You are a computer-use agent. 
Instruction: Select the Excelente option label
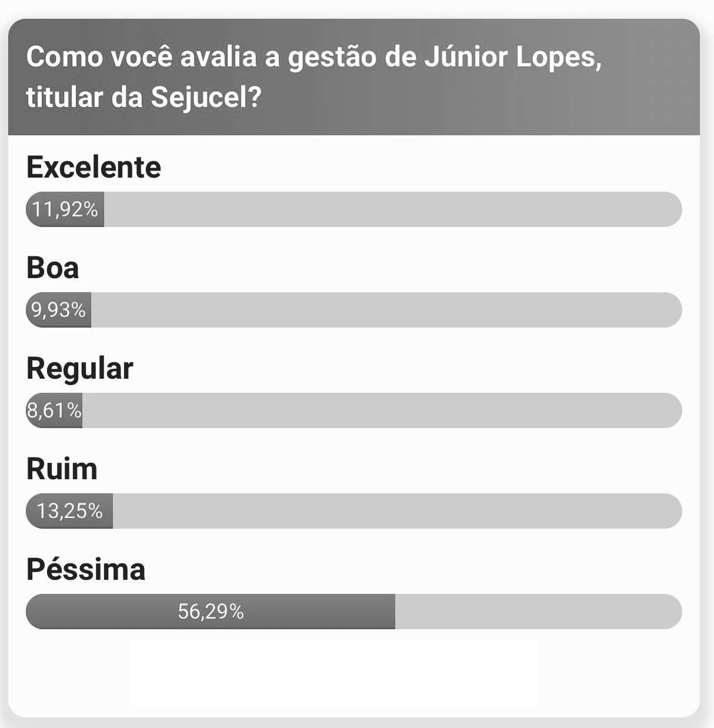[94, 167]
